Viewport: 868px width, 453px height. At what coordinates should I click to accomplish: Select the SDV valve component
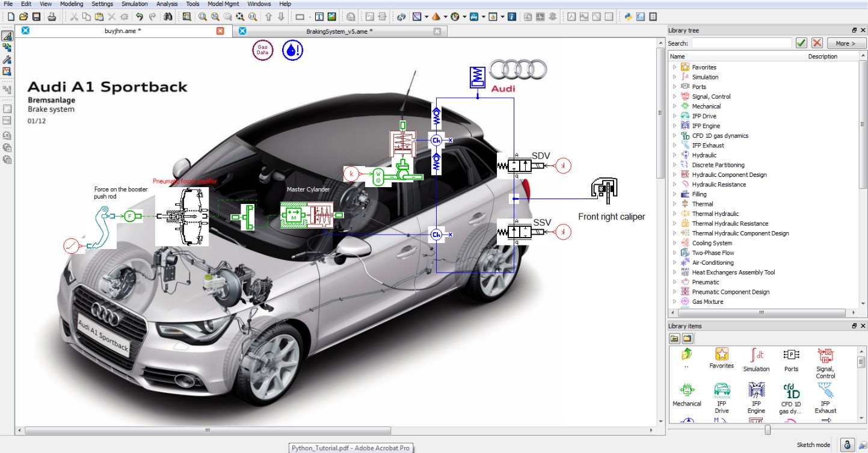514,165
